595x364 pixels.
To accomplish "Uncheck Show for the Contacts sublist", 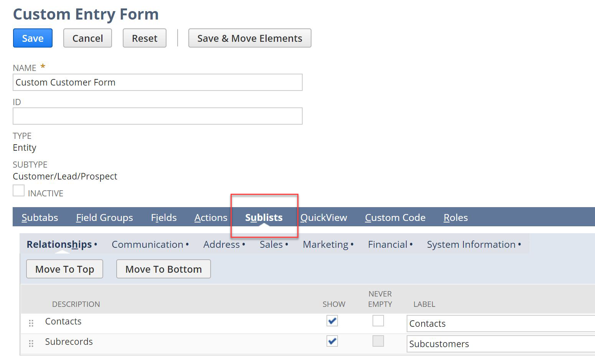I will pyautogui.click(x=332, y=321).
